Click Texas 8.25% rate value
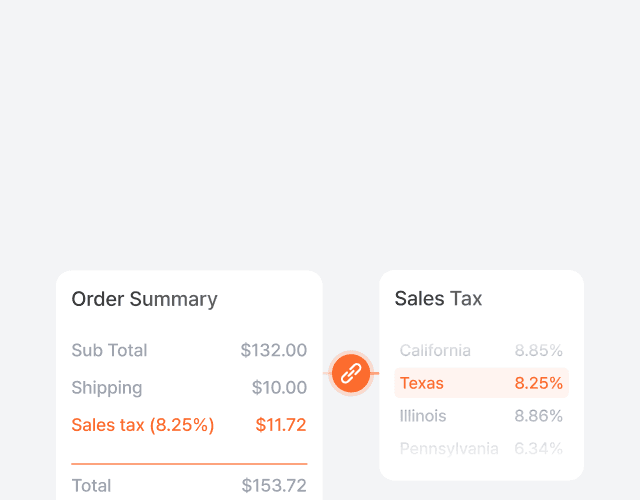 538,383
